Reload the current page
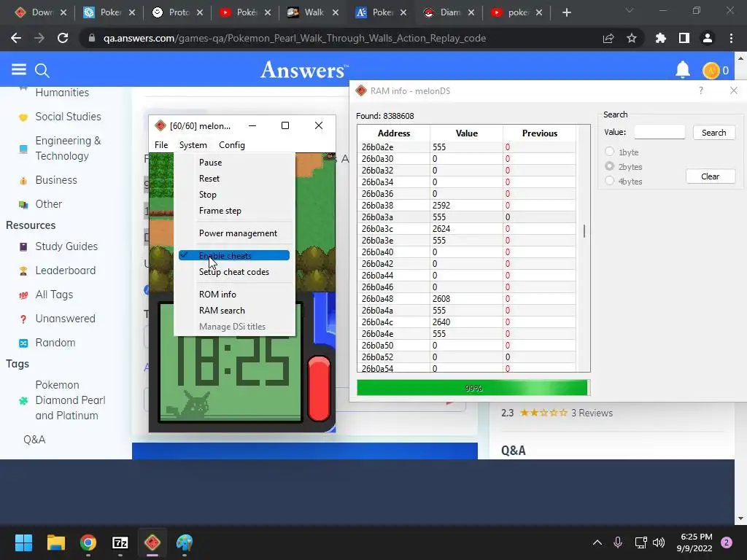The image size is (747, 560). pos(63,38)
